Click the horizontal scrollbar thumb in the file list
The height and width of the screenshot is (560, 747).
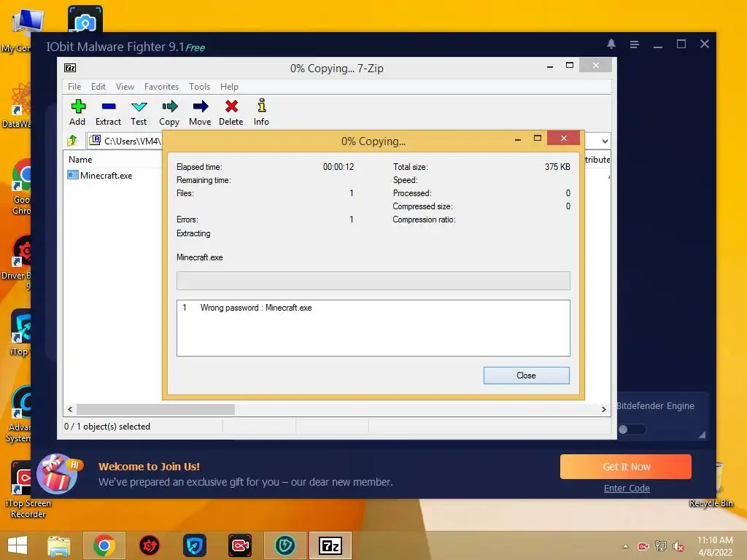pyautogui.click(x=156, y=410)
